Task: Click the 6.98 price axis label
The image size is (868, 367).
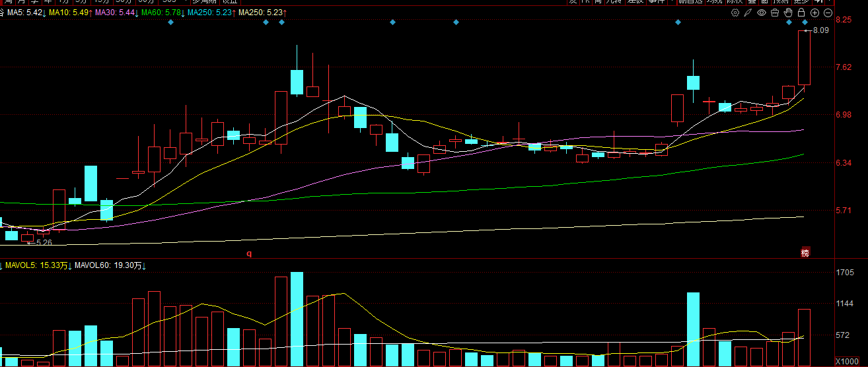Action: click(x=843, y=115)
